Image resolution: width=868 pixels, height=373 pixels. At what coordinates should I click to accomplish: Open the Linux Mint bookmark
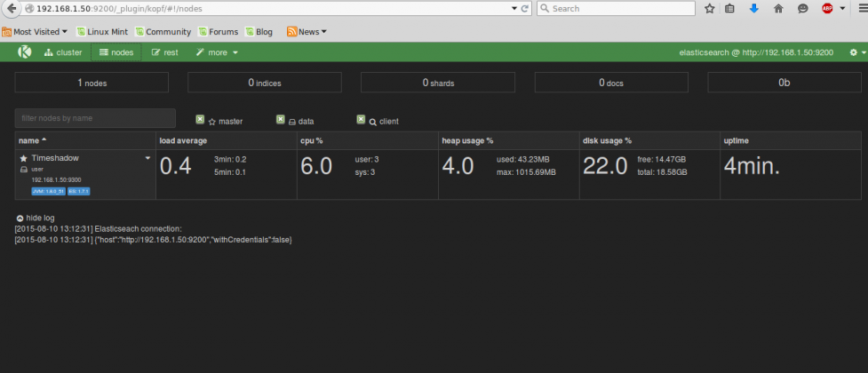pyautogui.click(x=102, y=32)
